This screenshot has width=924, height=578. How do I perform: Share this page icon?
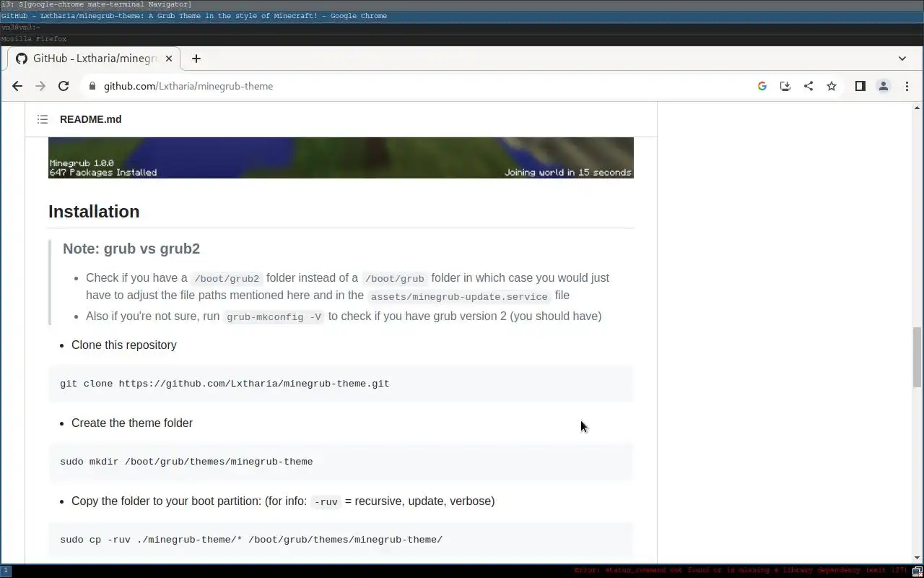[808, 86]
